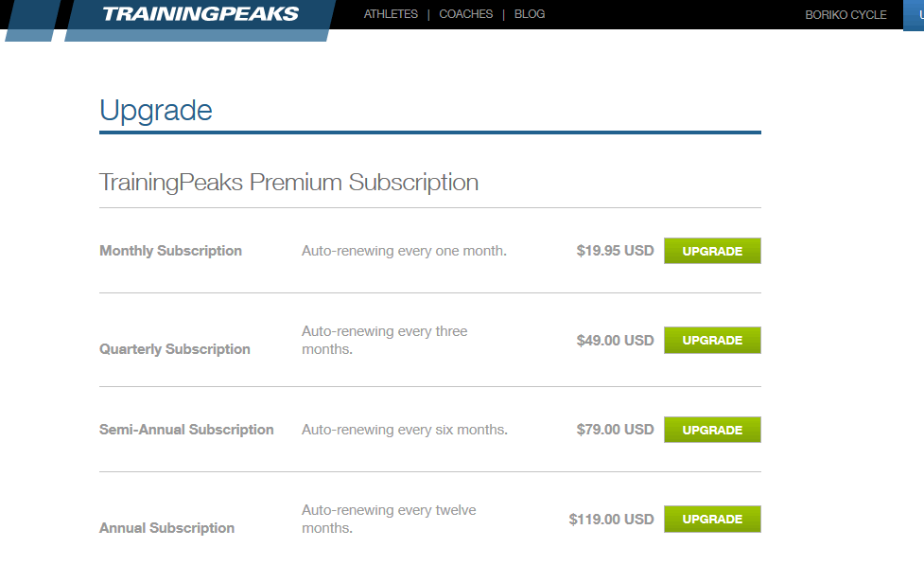The image size is (924, 565).
Task: Select the Quarterly Subscription label
Action: (175, 349)
